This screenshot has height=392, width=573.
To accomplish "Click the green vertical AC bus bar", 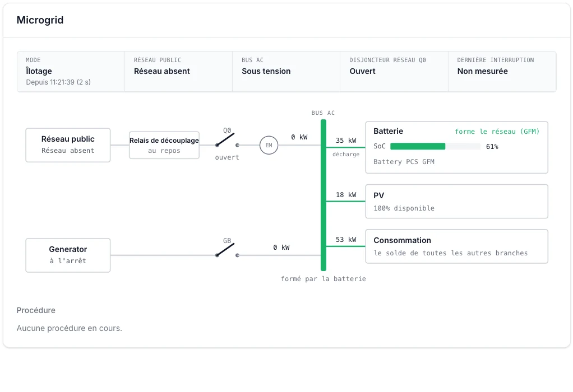I will (324, 195).
